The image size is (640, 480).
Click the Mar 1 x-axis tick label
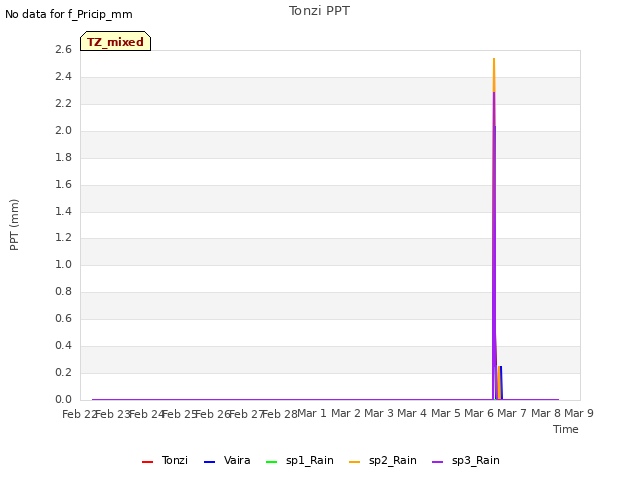point(312,413)
